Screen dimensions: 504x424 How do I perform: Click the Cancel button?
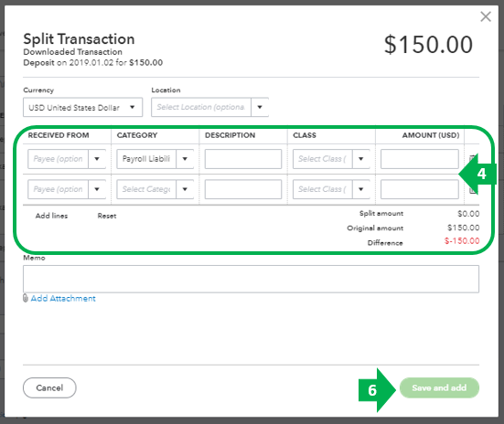point(49,387)
